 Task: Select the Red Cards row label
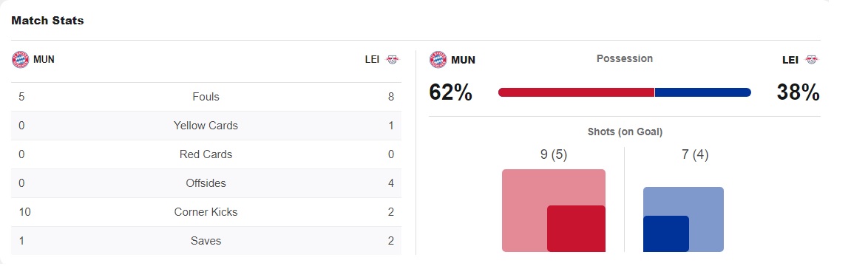click(206, 154)
